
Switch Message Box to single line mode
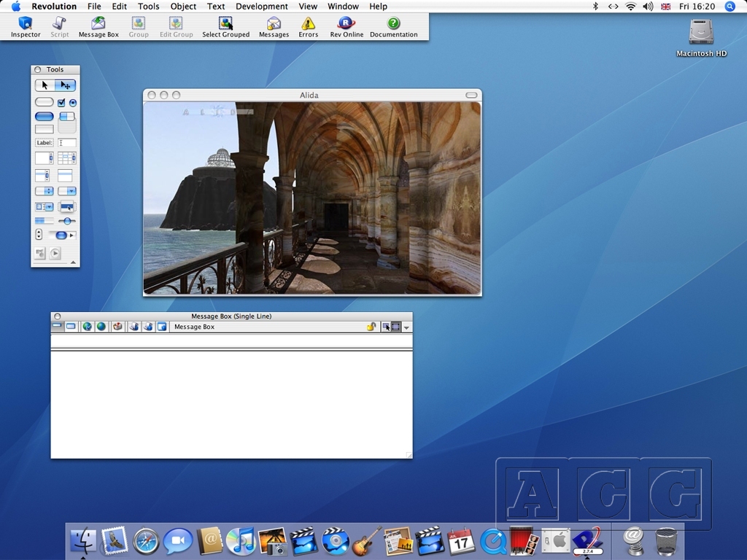pos(57,326)
